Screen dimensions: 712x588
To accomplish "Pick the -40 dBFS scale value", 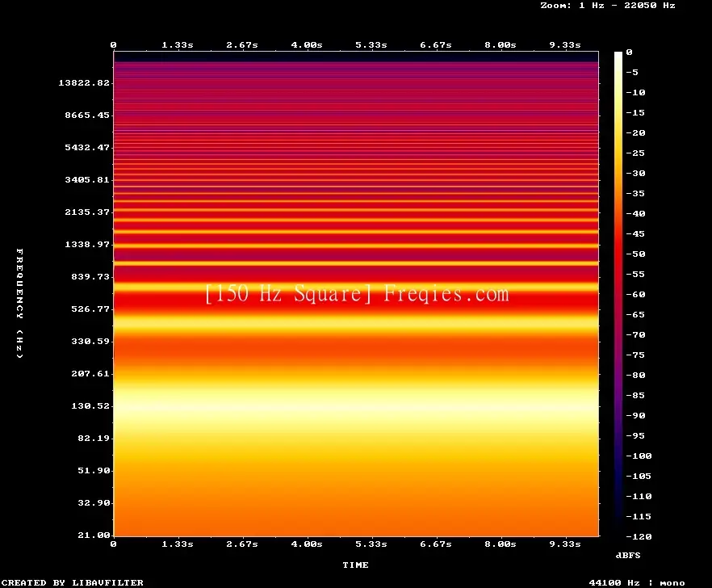I will pyautogui.click(x=635, y=213).
